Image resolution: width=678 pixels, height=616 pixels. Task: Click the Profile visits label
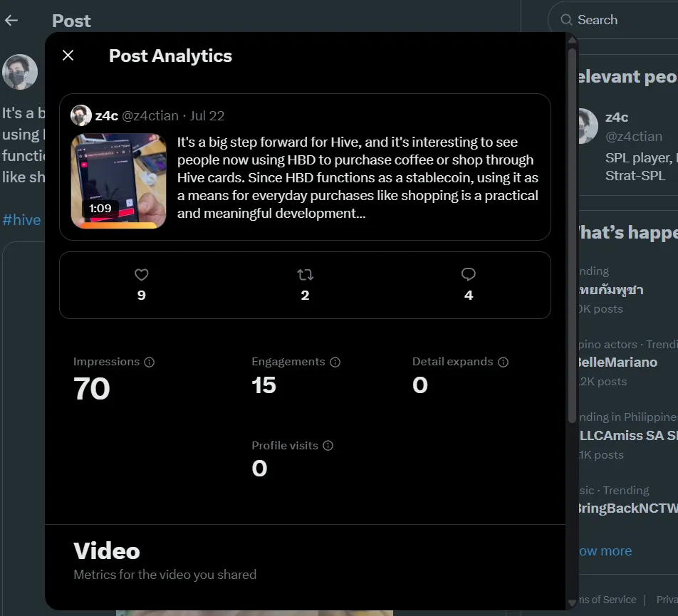pos(285,445)
